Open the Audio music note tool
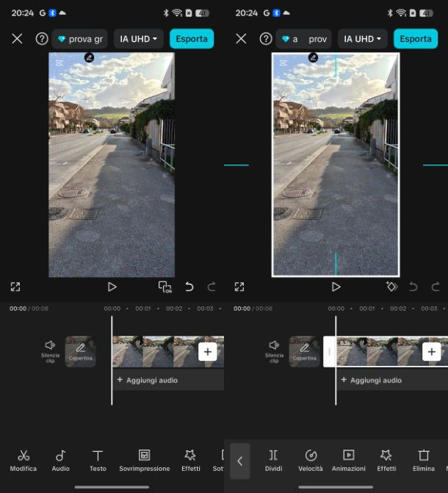 tap(61, 461)
